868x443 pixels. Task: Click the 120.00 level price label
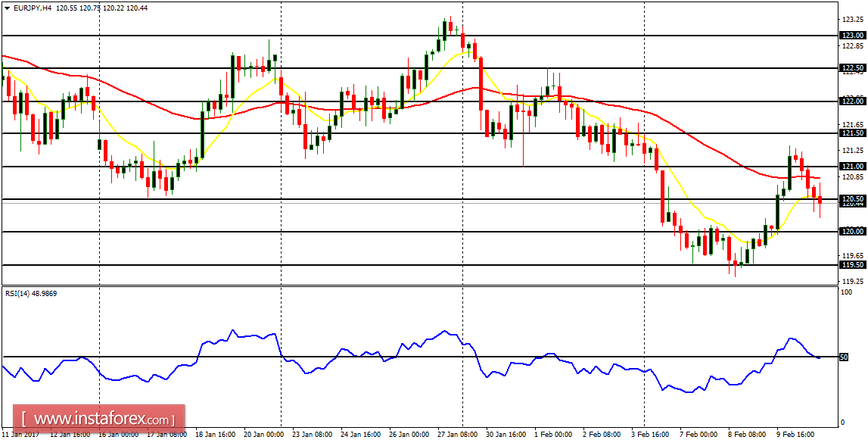[853, 232]
